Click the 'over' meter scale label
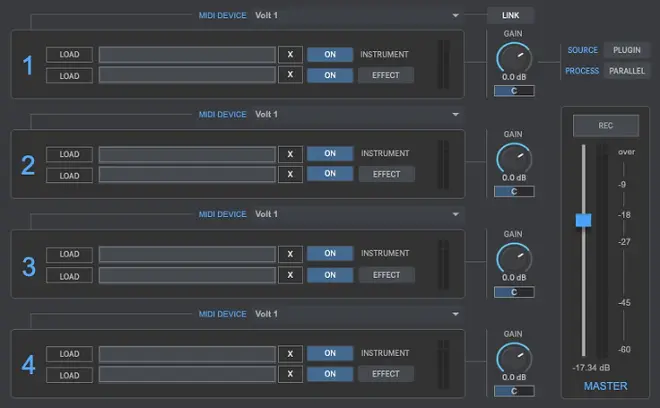The image size is (660, 408). point(626,152)
